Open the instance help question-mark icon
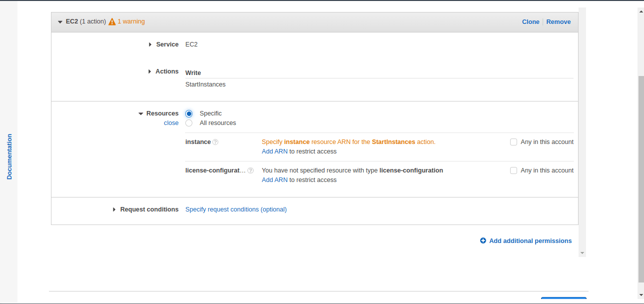The height and width of the screenshot is (304, 644). (215, 142)
